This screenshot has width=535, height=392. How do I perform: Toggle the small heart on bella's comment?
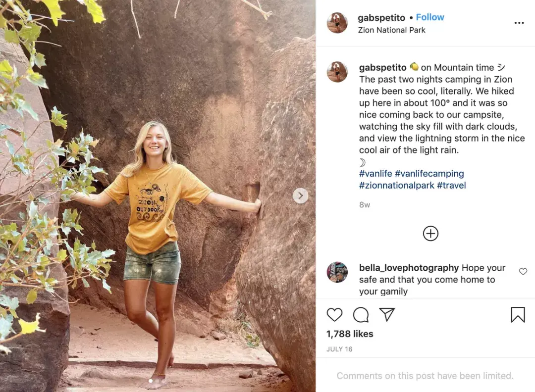click(523, 271)
